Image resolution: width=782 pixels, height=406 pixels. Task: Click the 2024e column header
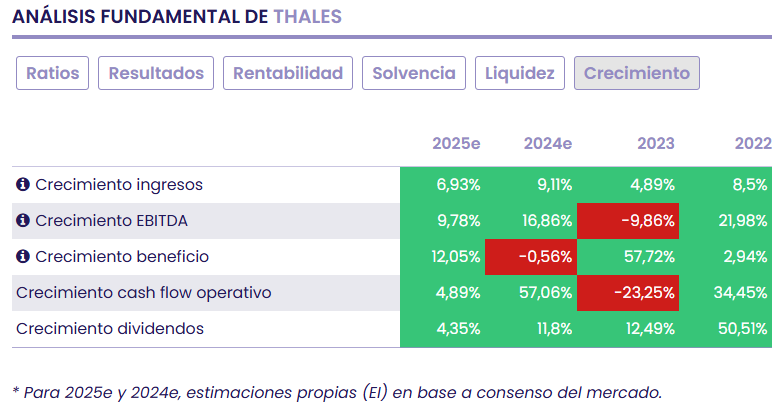click(x=548, y=143)
